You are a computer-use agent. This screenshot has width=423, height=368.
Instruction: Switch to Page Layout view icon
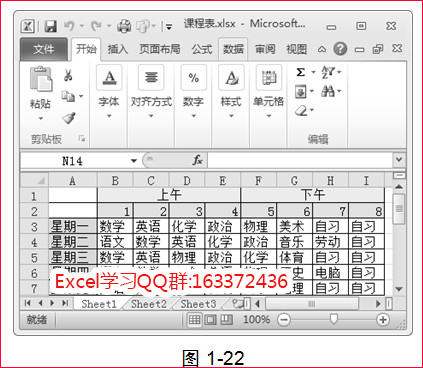click(210, 320)
